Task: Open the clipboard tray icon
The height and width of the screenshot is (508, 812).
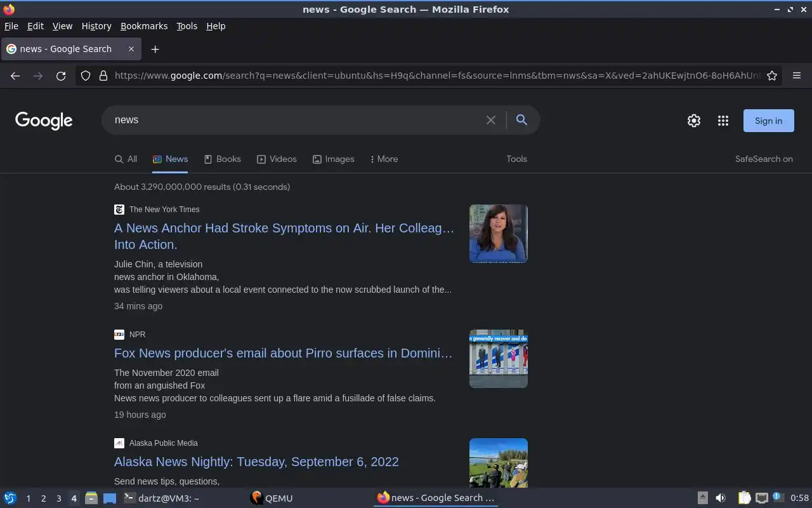Action: click(x=744, y=498)
